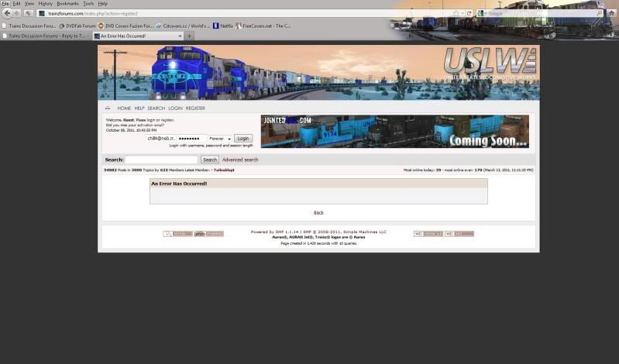Viewport: 619px width, 364px height.
Task: Open the Edit menu
Action: (x=16, y=4)
